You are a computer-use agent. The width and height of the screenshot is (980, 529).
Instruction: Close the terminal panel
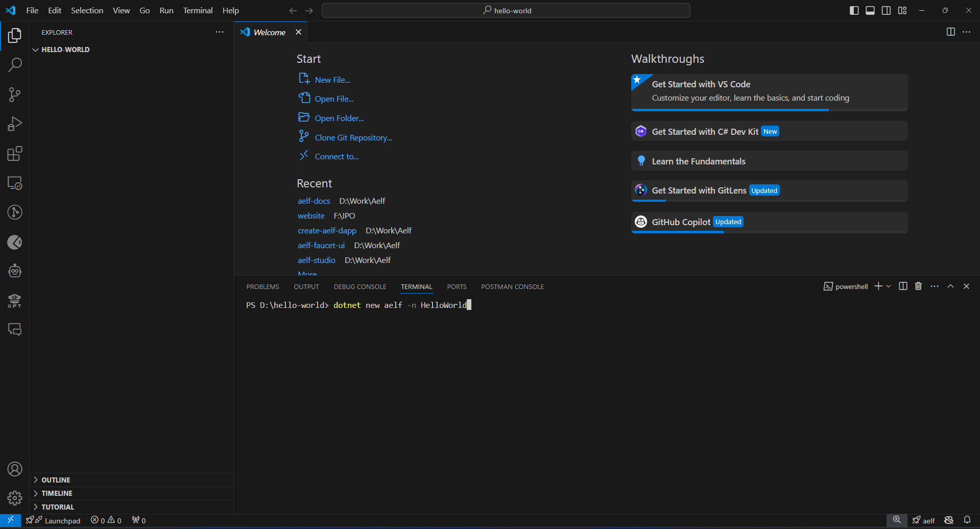pos(966,286)
